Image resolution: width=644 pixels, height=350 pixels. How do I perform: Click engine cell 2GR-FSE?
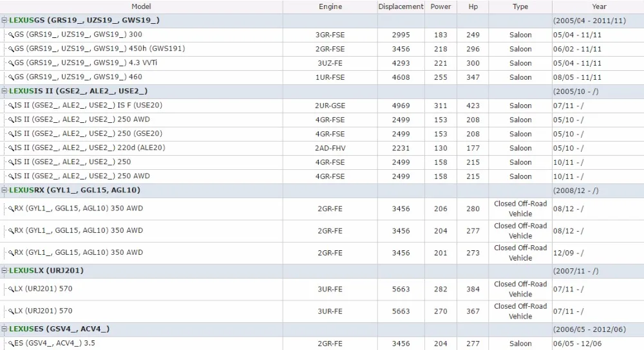click(330, 50)
